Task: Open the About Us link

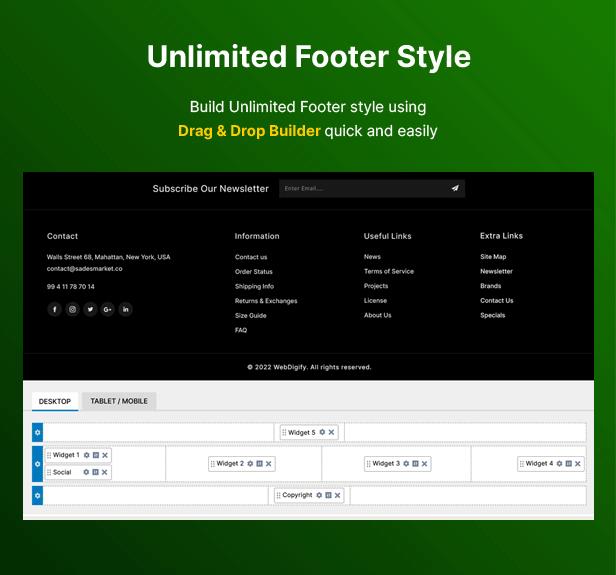Action: [x=378, y=315]
